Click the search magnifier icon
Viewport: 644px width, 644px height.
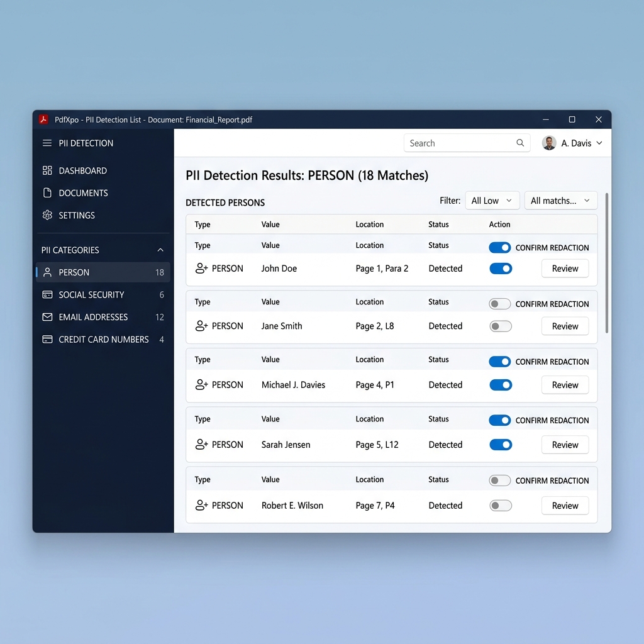(520, 143)
